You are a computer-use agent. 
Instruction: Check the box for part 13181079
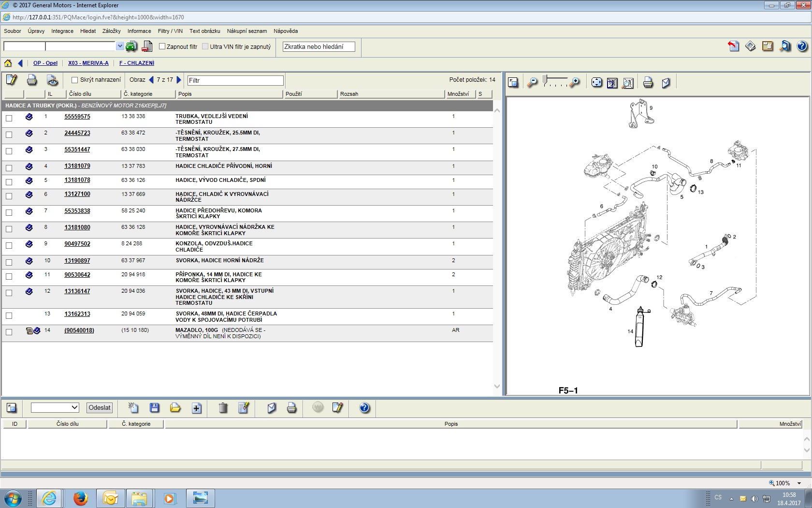click(x=9, y=168)
